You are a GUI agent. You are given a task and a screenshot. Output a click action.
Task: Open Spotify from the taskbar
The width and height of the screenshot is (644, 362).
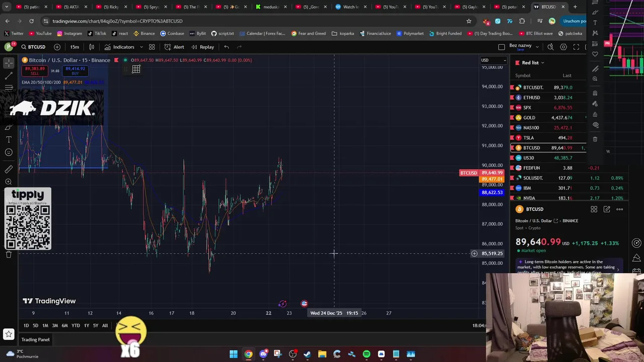pyautogui.click(x=366, y=354)
